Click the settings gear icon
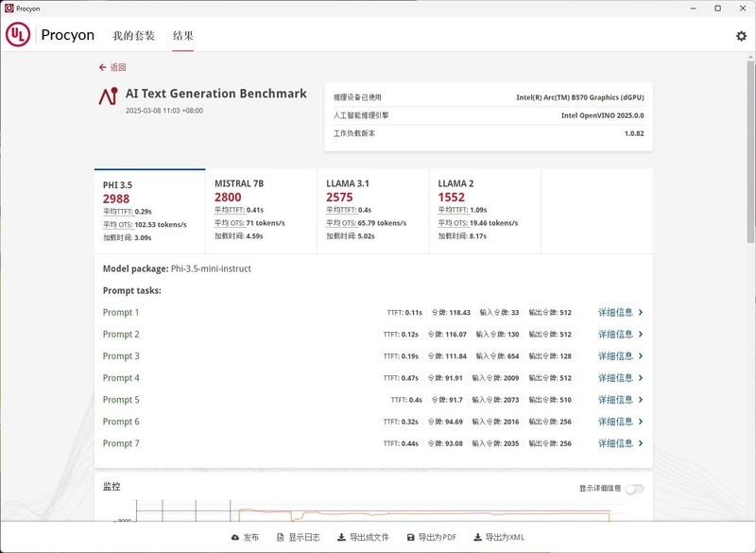This screenshot has height=553, width=756. 743,34
